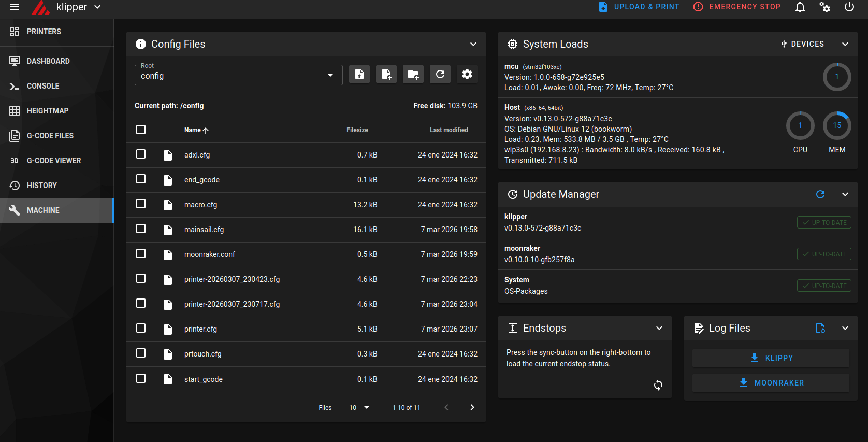
Task: Collapse the System Loads panel
Action: tap(845, 44)
